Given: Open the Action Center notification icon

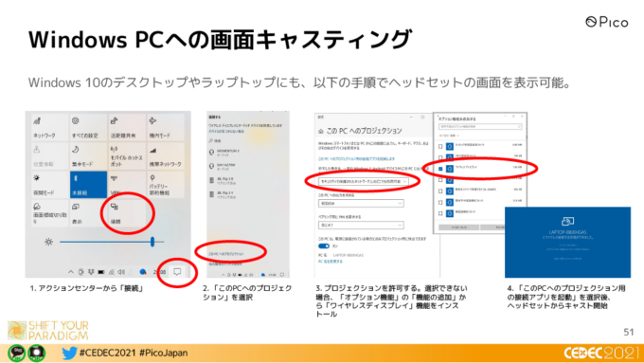Looking at the screenshot, I should click(177, 272).
